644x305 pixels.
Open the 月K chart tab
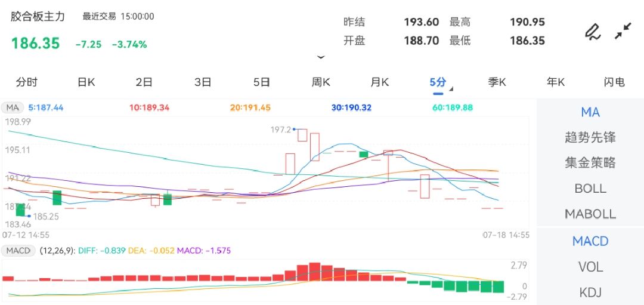[x=379, y=82]
